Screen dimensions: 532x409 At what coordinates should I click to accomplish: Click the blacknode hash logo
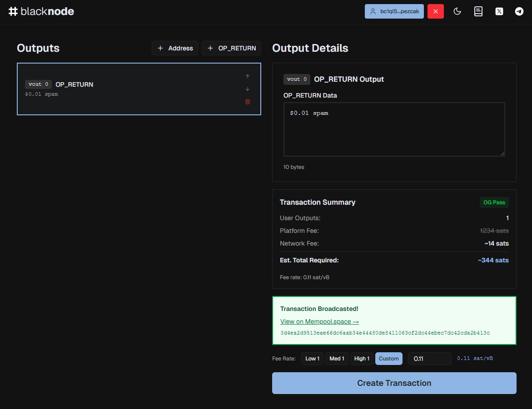click(x=41, y=11)
